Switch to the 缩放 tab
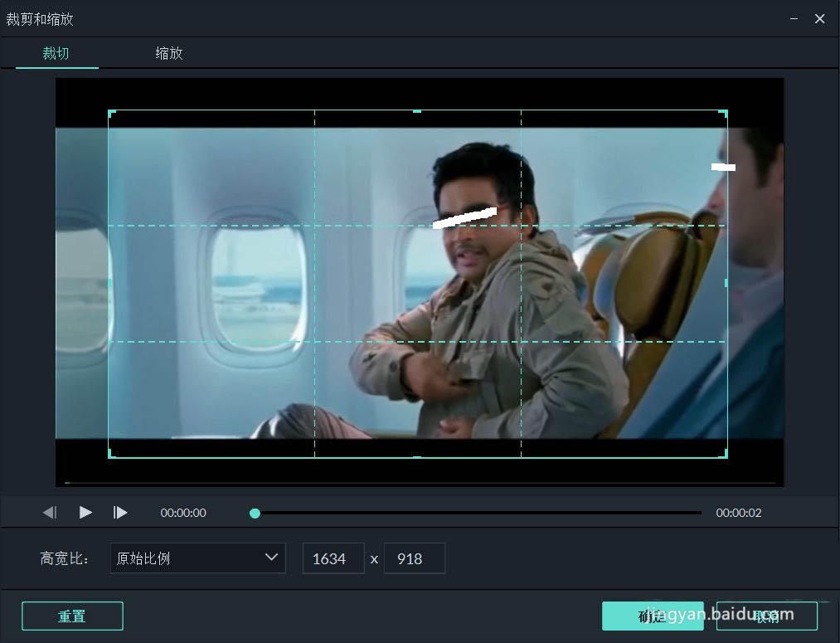The height and width of the screenshot is (643, 840). pyautogui.click(x=169, y=53)
